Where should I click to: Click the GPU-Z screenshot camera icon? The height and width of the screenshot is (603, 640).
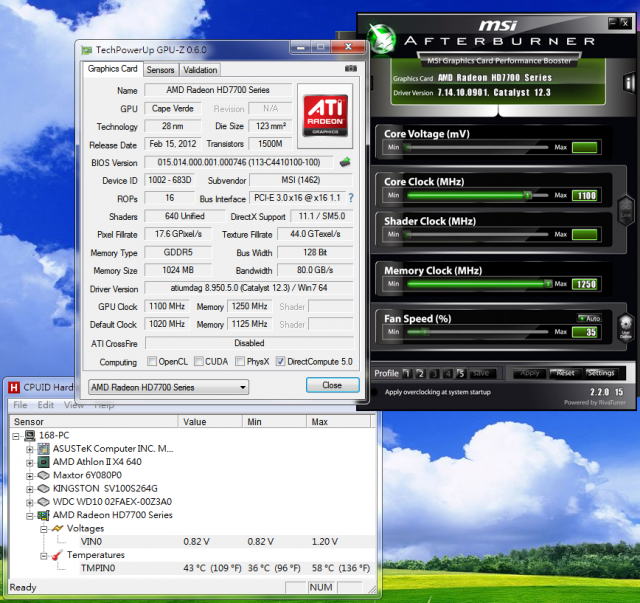(351, 69)
